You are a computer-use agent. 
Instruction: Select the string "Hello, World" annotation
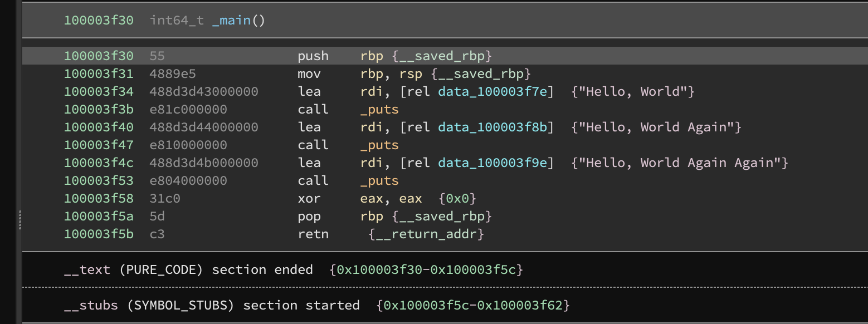[633, 91]
